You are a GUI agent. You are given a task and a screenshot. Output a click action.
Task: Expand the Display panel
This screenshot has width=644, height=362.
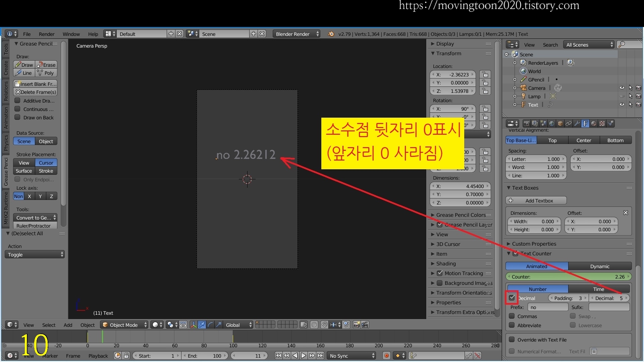445,44
